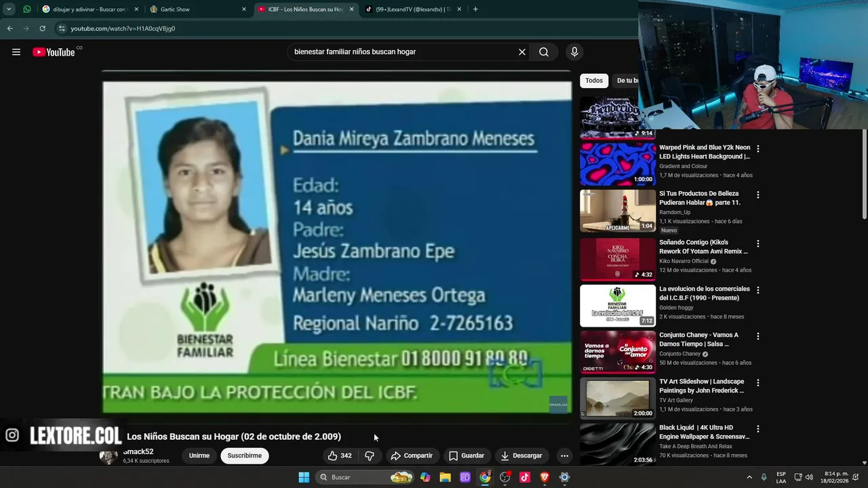Open Conjunto Chaney Vamos A Darnos Tiempo thumbnail

[618, 352]
